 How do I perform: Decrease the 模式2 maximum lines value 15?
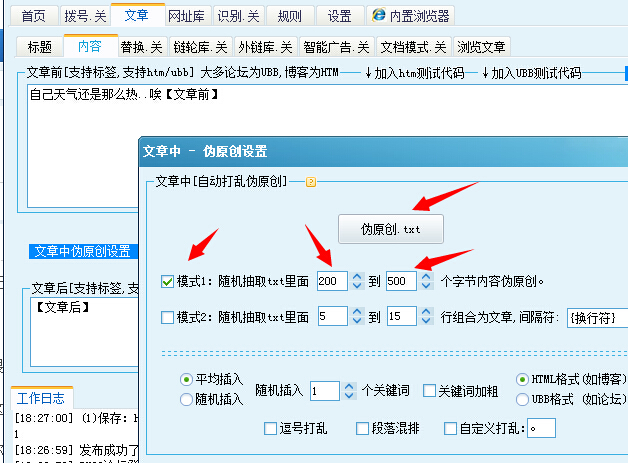(426, 321)
